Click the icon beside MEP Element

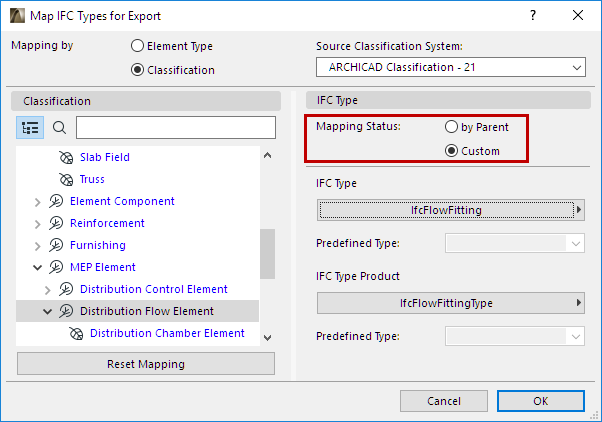point(57,267)
